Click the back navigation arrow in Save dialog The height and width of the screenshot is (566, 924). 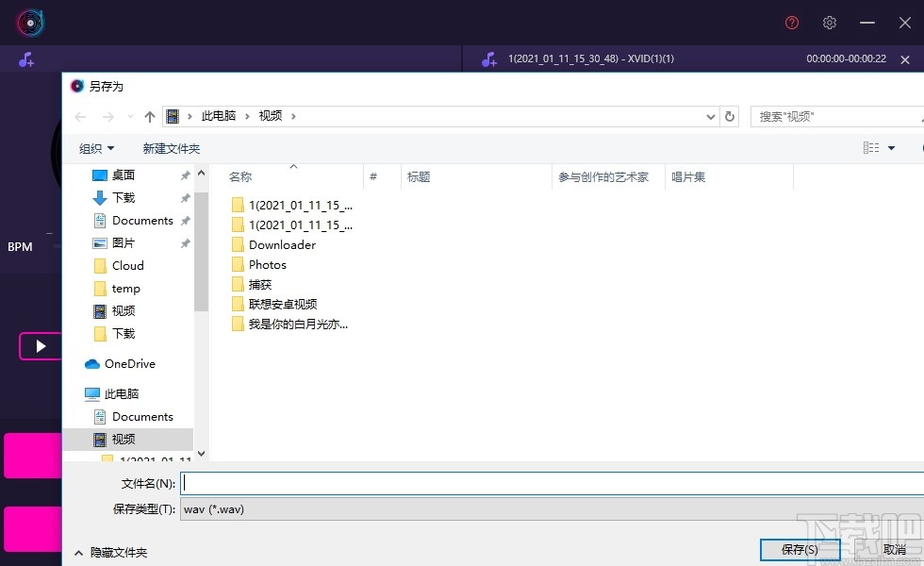80,115
